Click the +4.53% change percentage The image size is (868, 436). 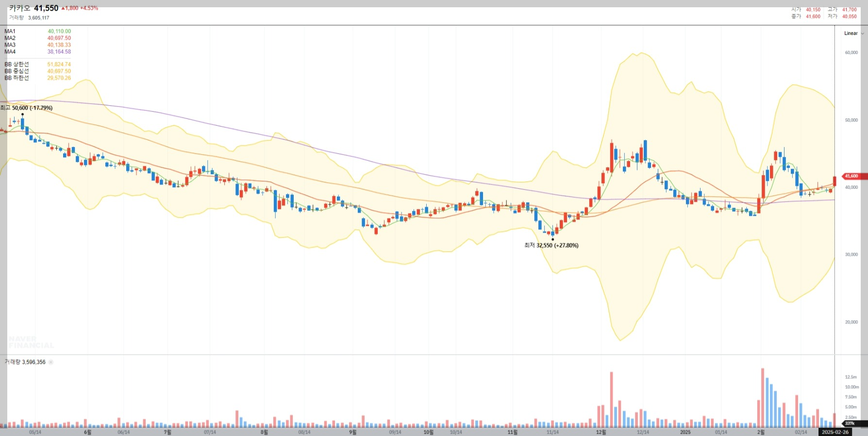89,8
